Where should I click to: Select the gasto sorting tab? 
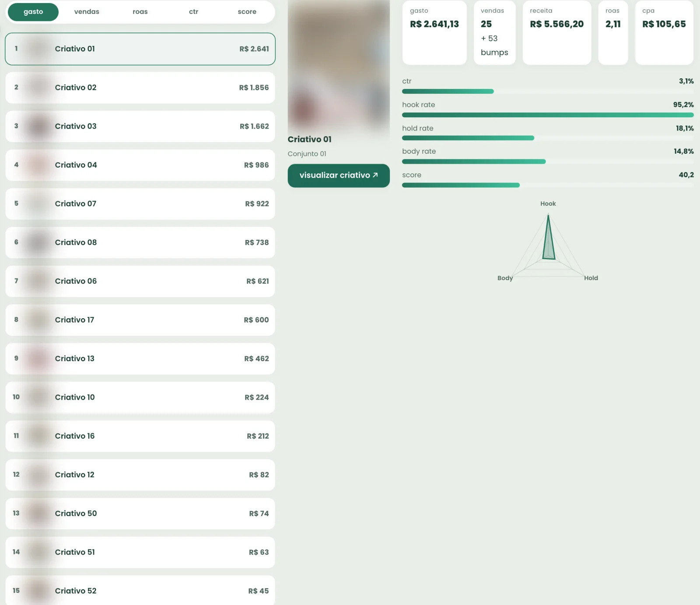click(x=33, y=12)
